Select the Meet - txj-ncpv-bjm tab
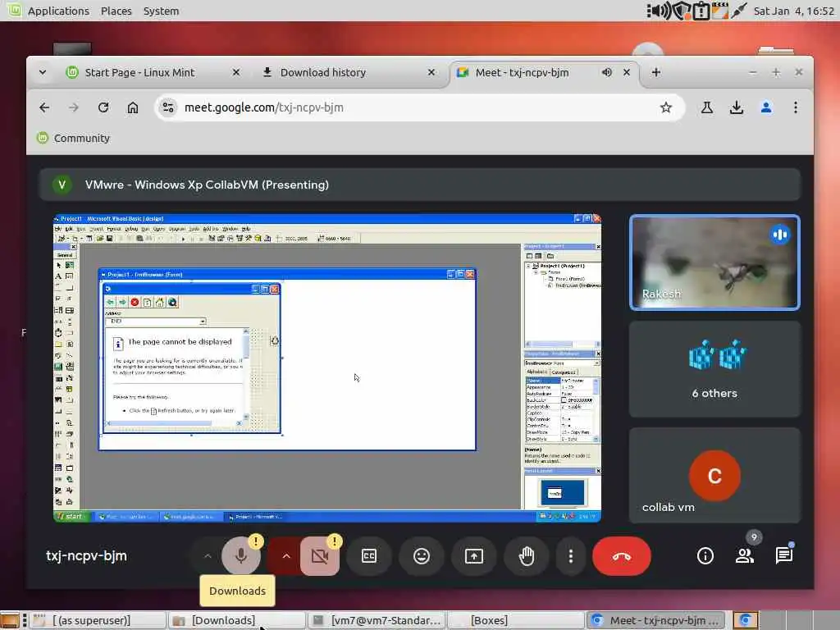 [523, 72]
